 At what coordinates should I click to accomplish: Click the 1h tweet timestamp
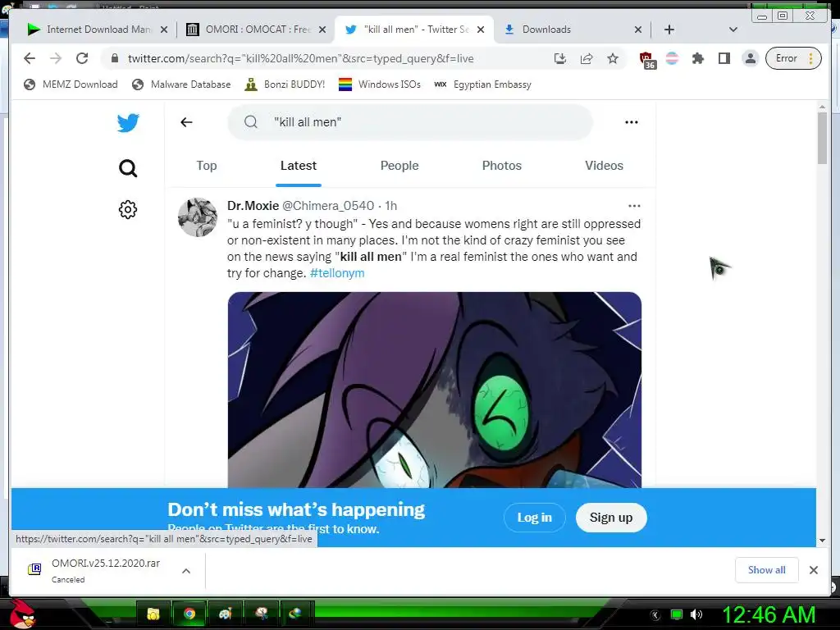point(391,206)
